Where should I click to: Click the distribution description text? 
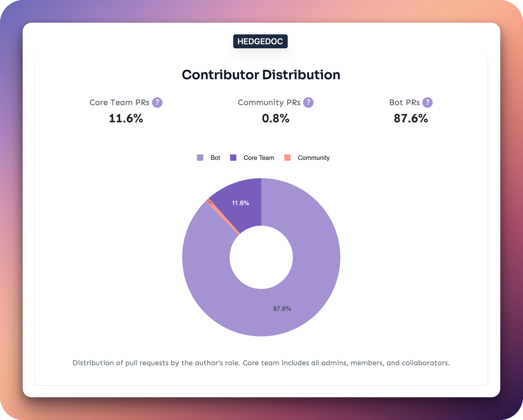(261, 363)
